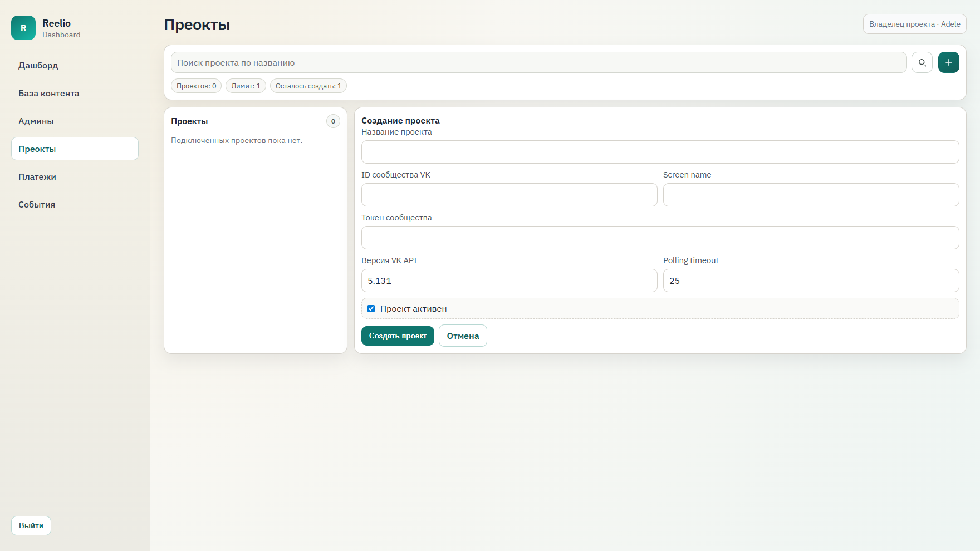This screenshot has height=551, width=980.
Task: Click the Выйти logout button
Action: pos(31,525)
